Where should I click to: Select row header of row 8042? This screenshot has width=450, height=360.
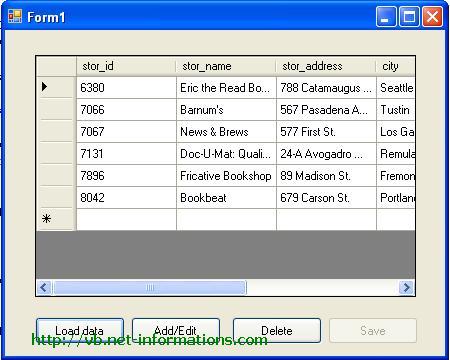(x=56, y=198)
